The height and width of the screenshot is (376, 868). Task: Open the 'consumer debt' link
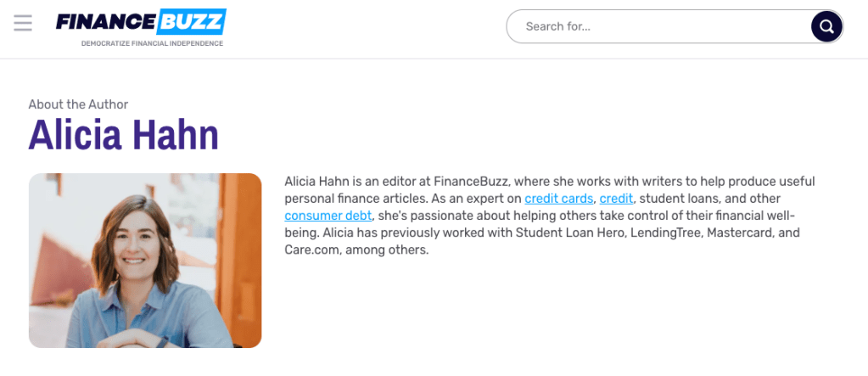point(328,216)
